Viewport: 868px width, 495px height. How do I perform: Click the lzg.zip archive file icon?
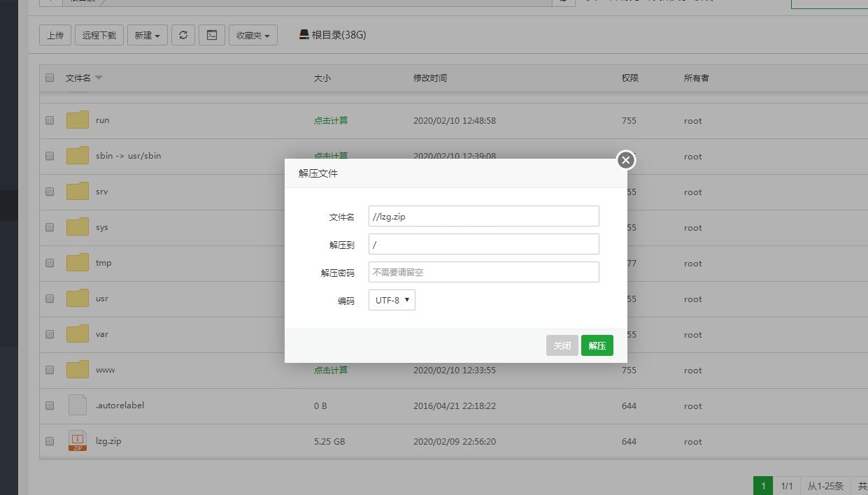[78, 441]
